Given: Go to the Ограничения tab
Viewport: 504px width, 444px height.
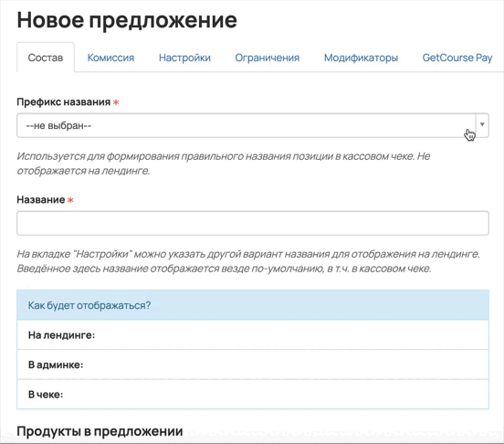Looking at the screenshot, I should [x=268, y=58].
